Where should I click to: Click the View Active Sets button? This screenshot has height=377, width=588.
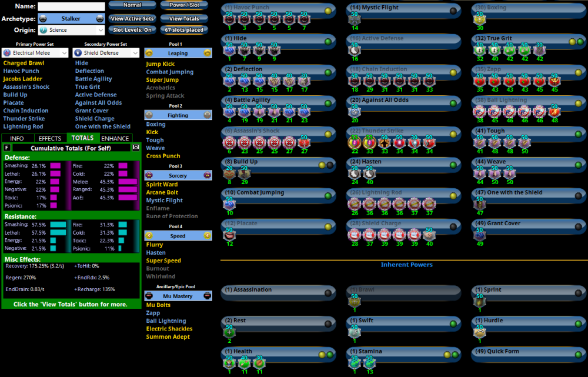132,19
